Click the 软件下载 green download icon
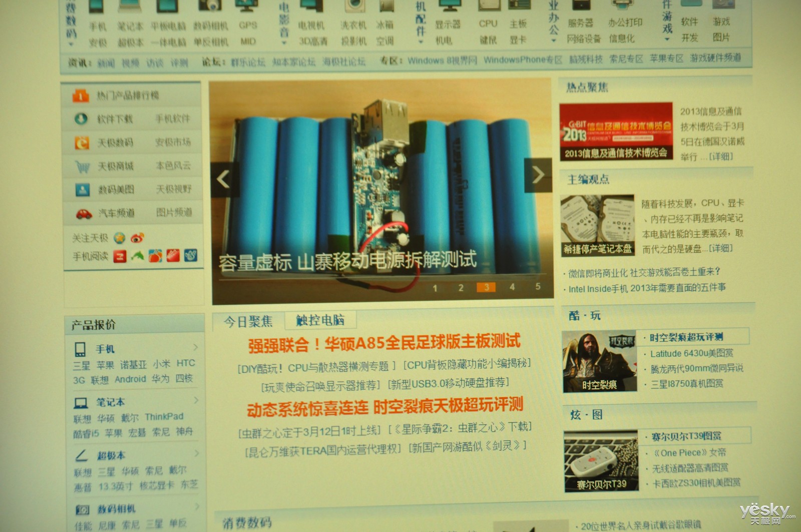This screenshot has width=801, height=532. [x=81, y=119]
